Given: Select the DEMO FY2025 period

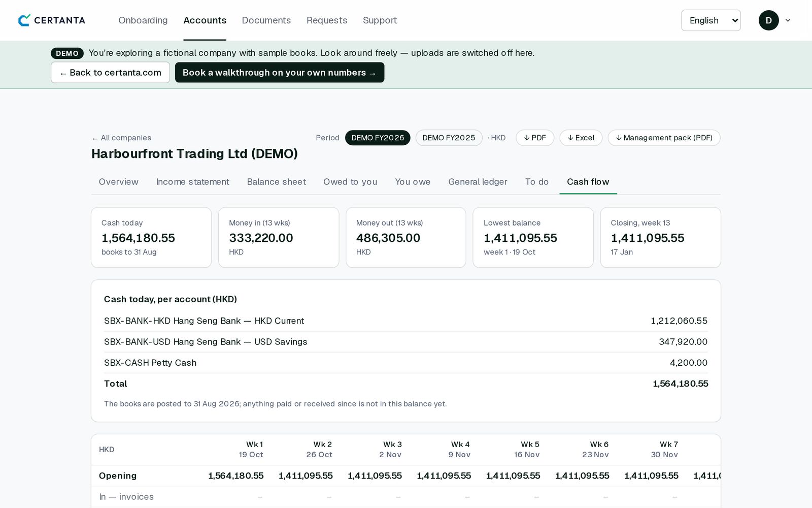Looking at the screenshot, I should click(449, 138).
